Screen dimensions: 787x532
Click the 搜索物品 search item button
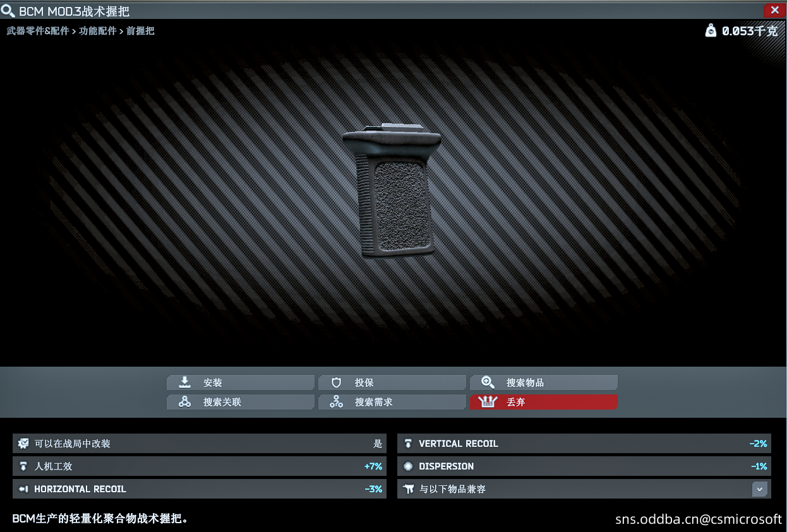[544, 382]
